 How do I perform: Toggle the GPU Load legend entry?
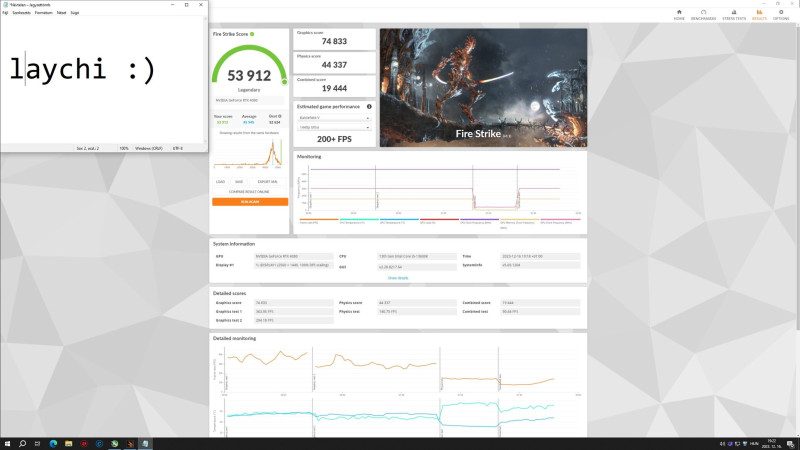[x=439, y=221]
